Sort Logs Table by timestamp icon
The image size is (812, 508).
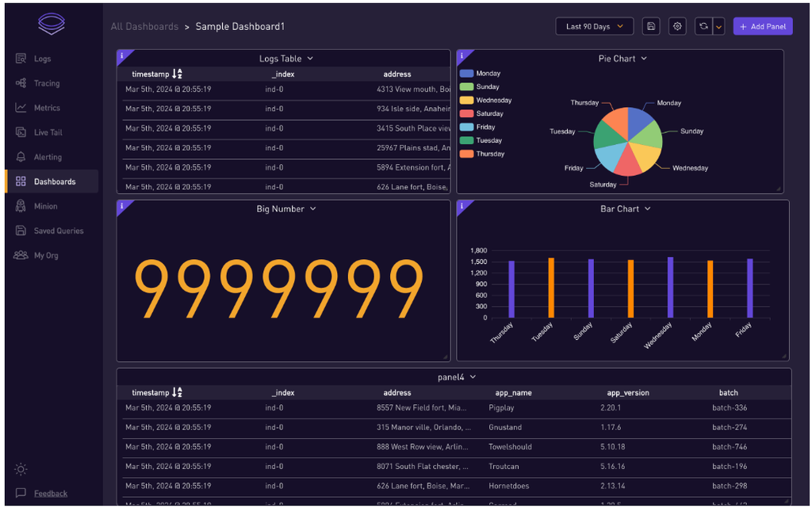[177, 74]
